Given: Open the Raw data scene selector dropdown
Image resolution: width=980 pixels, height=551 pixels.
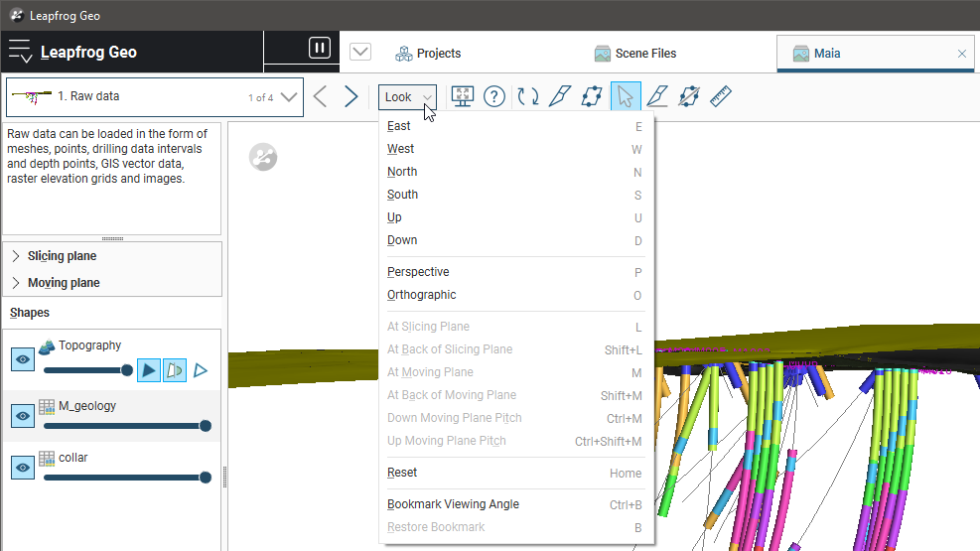Looking at the screenshot, I should 289,97.
